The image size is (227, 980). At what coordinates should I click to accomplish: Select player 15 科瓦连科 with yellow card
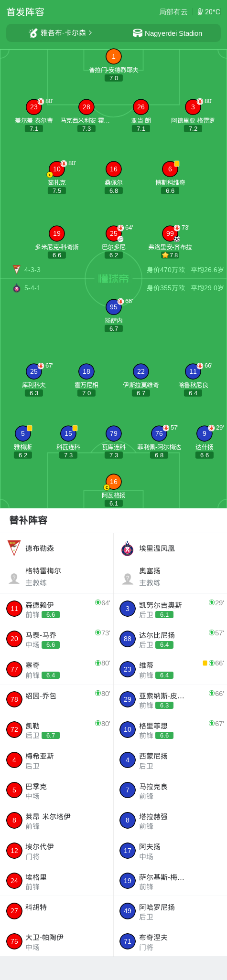click(x=68, y=433)
